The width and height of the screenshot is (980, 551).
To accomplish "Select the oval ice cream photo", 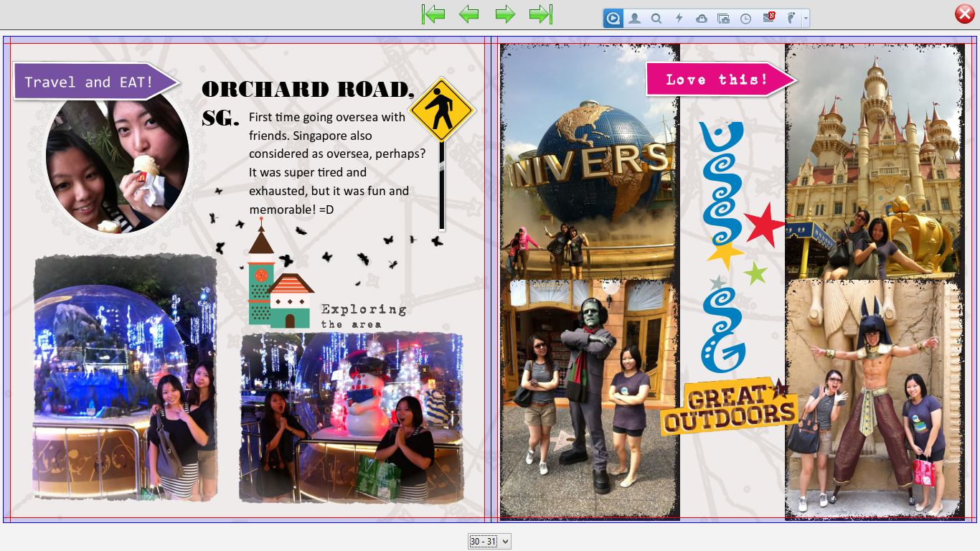I will (118, 161).
